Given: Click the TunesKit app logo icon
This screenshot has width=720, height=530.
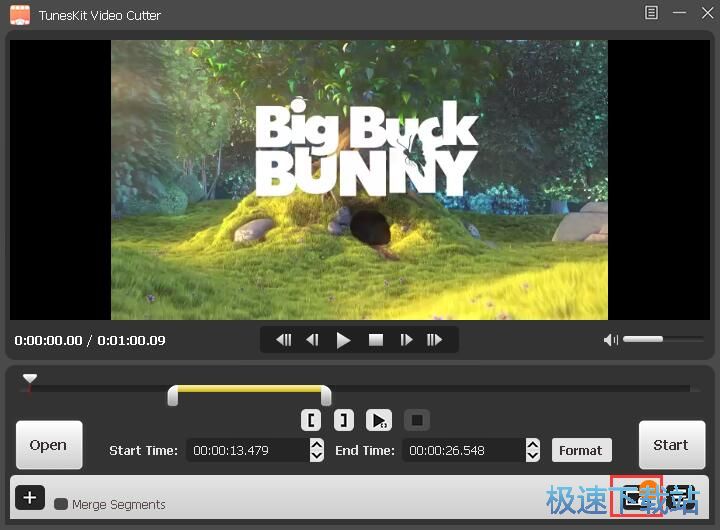Looking at the screenshot, I should tap(20, 15).
